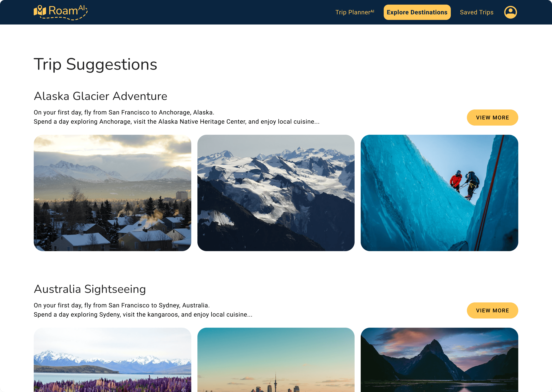Open the snowy Anchorage town photo
The image size is (552, 392).
tap(112, 193)
